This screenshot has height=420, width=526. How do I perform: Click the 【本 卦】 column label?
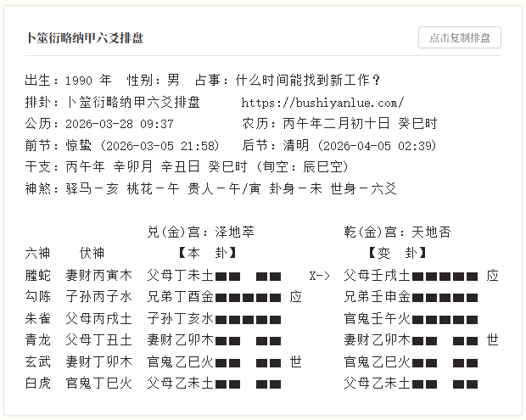(207, 253)
